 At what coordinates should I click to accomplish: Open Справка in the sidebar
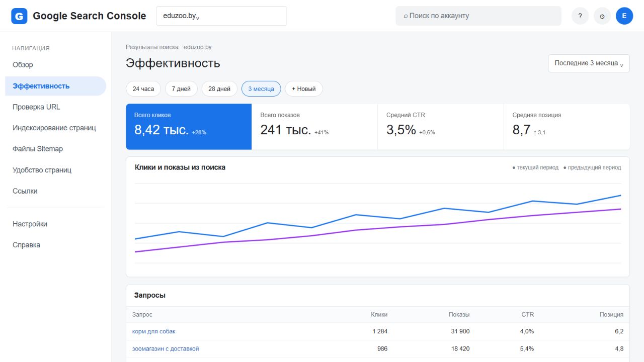pos(55,245)
